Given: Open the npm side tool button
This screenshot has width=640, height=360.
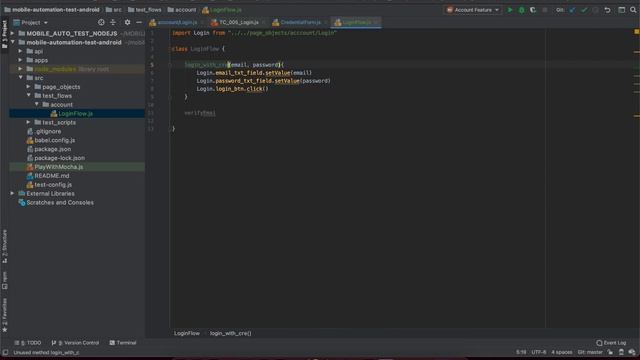Looking at the screenshot, I should (x=4, y=280).
